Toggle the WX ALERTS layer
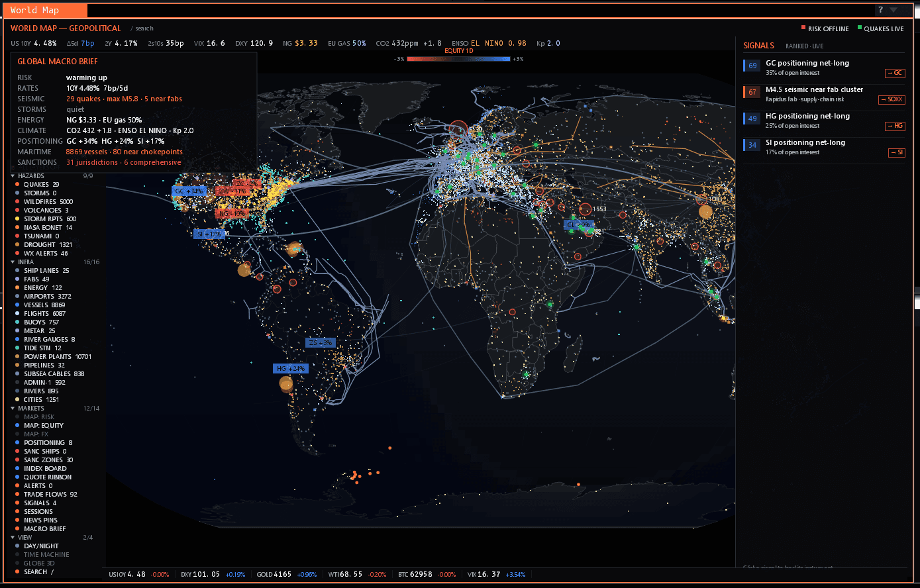This screenshot has height=588, width=920. 41,253
